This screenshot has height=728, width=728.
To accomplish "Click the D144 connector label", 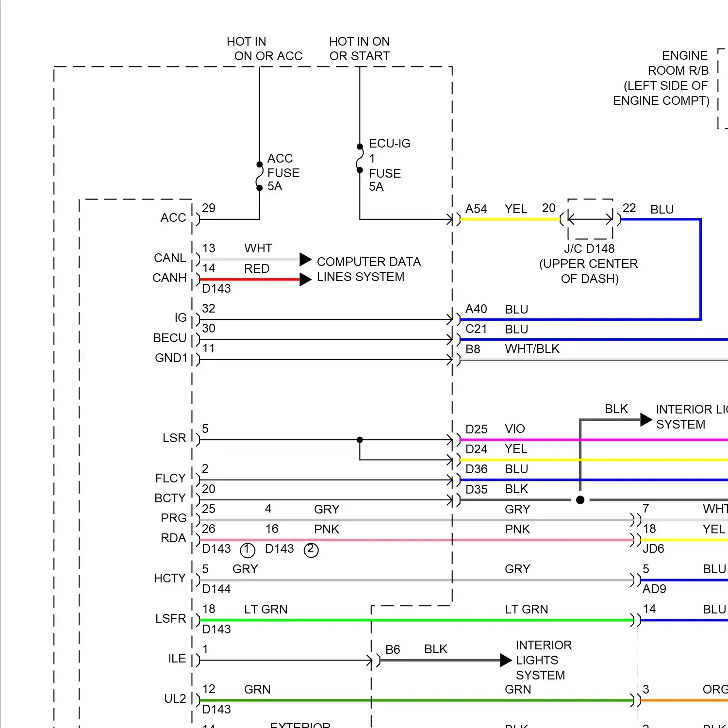I will click(x=216, y=589).
